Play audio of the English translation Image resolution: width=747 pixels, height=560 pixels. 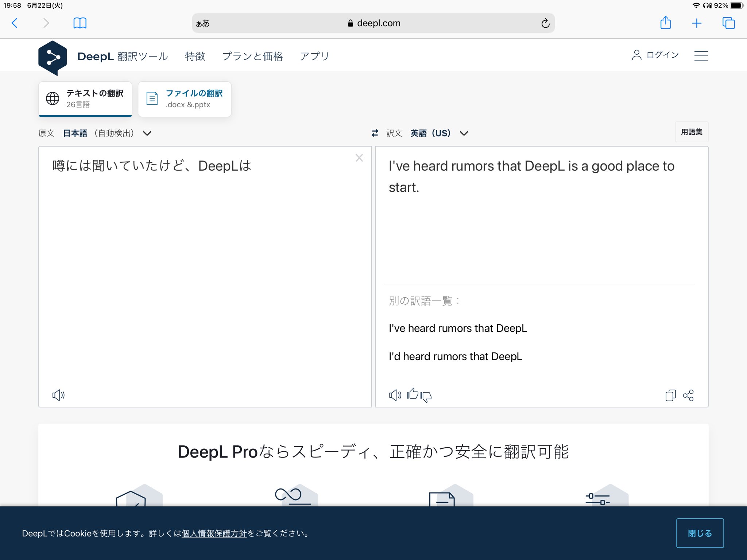click(x=395, y=395)
